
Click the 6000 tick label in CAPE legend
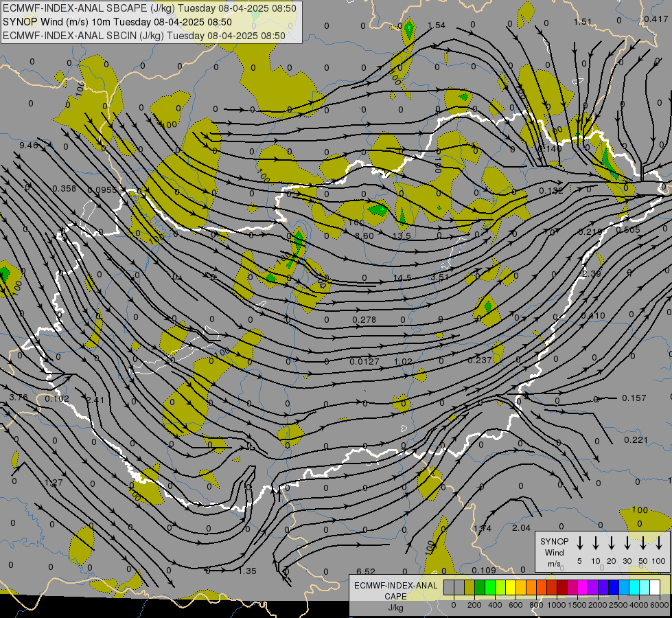click(660, 605)
